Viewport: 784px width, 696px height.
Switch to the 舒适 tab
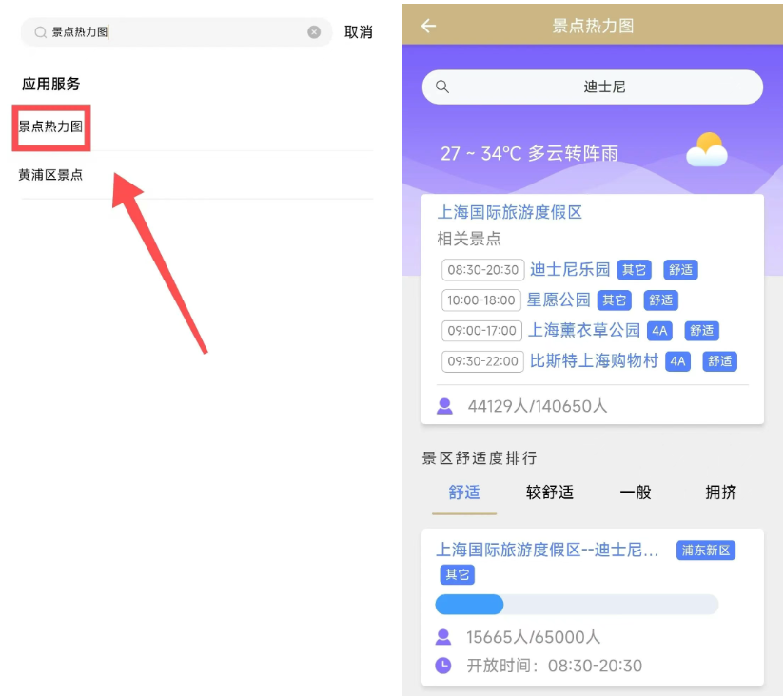(x=464, y=493)
